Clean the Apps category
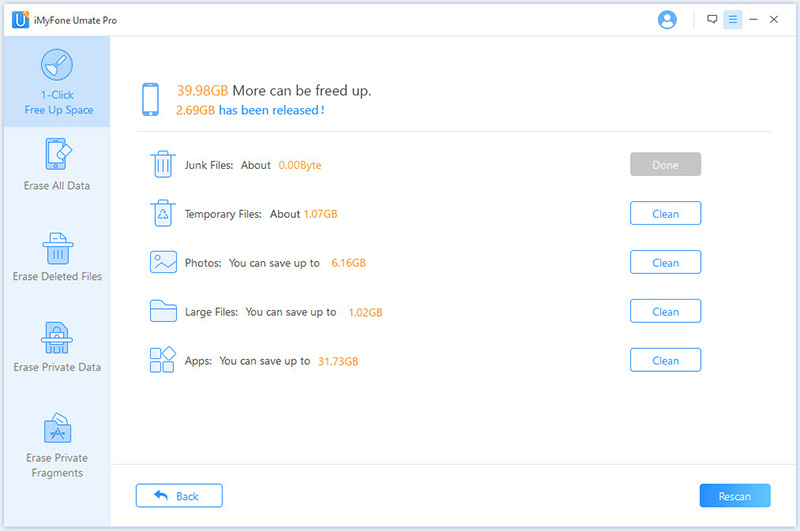800x531 pixels. (x=665, y=361)
